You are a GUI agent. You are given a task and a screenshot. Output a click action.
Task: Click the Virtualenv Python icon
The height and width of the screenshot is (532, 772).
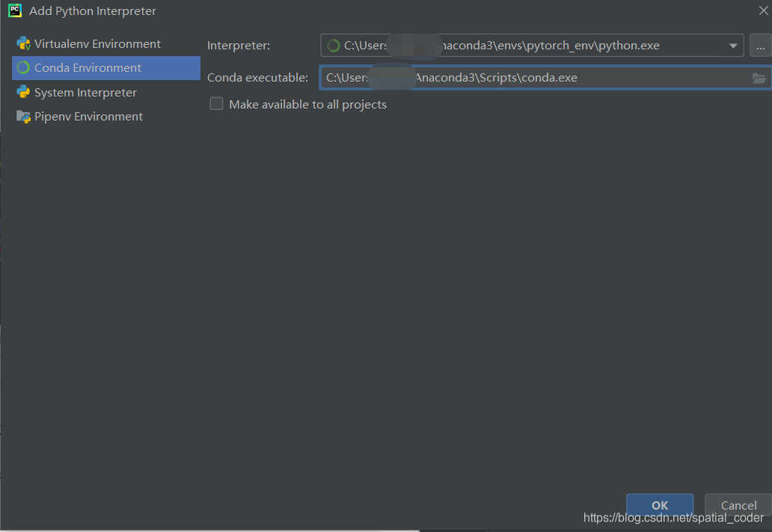coord(23,44)
